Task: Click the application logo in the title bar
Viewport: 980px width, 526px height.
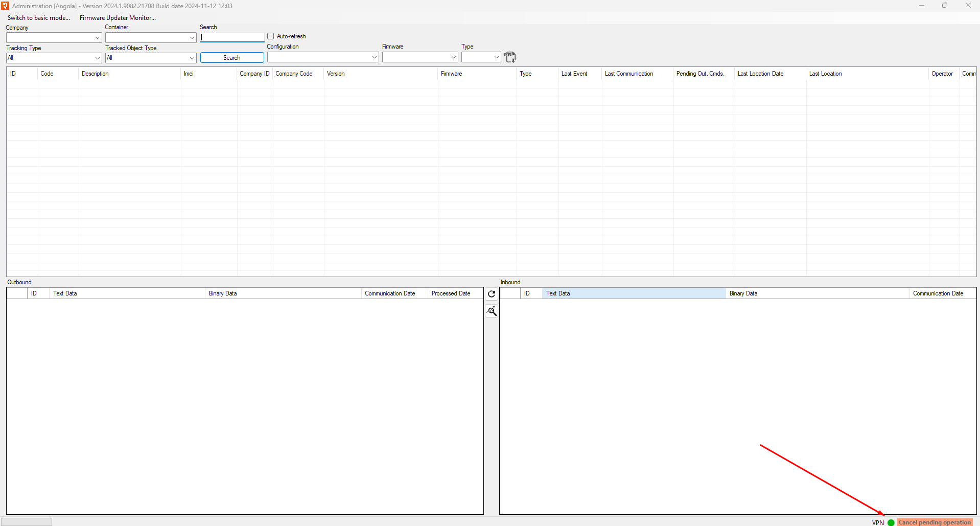Action: [x=5, y=6]
